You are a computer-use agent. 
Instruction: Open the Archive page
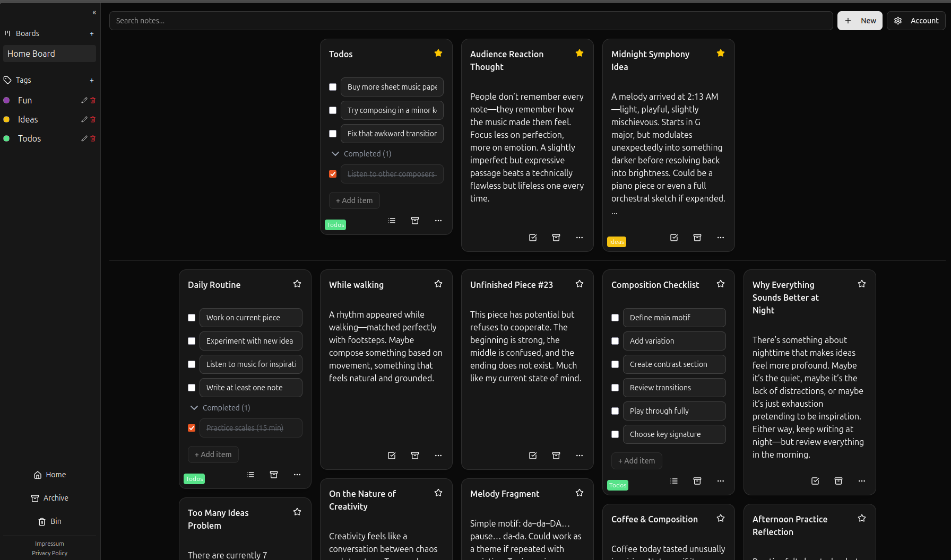pos(49,498)
